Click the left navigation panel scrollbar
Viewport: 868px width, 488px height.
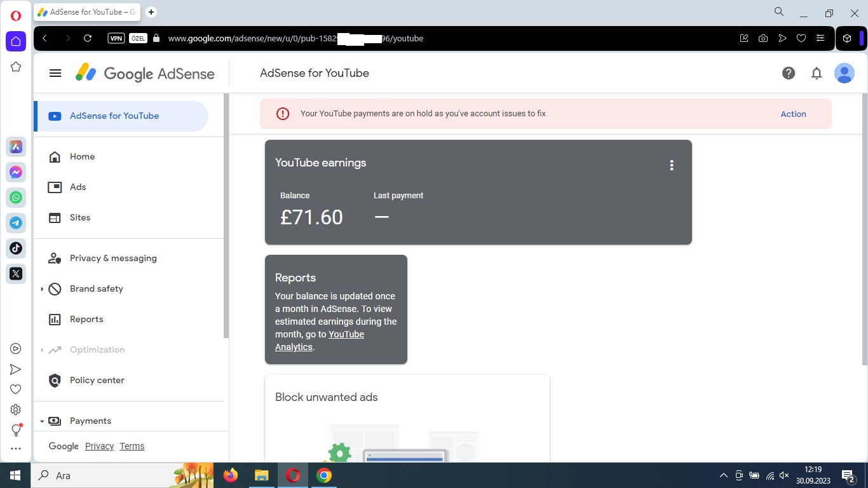click(226, 216)
